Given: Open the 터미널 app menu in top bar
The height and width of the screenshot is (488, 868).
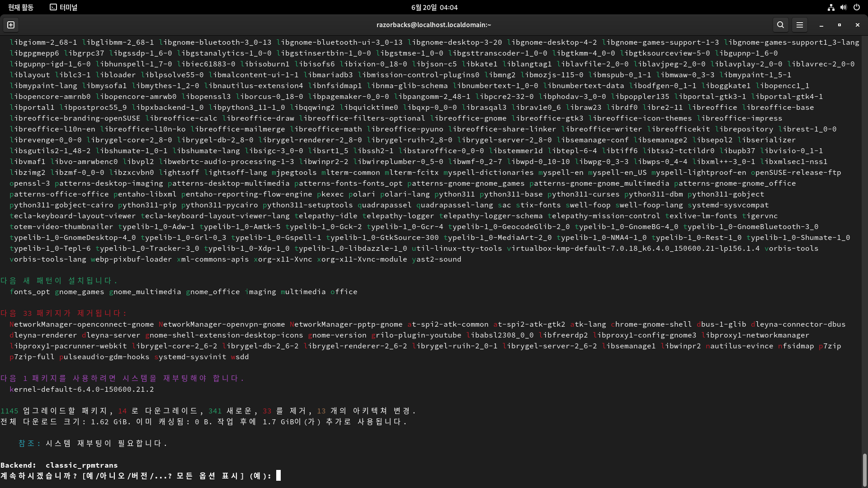Looking at the screenshot, I should (64, 7).
